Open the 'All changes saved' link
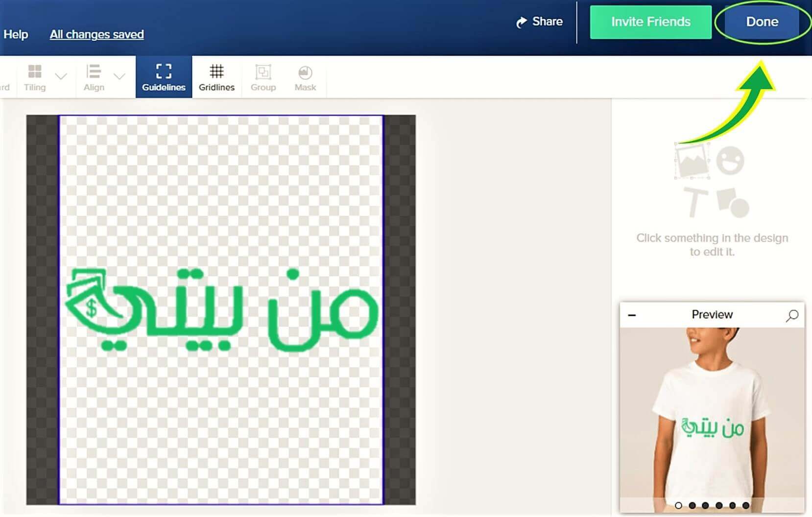 point(97,34)
